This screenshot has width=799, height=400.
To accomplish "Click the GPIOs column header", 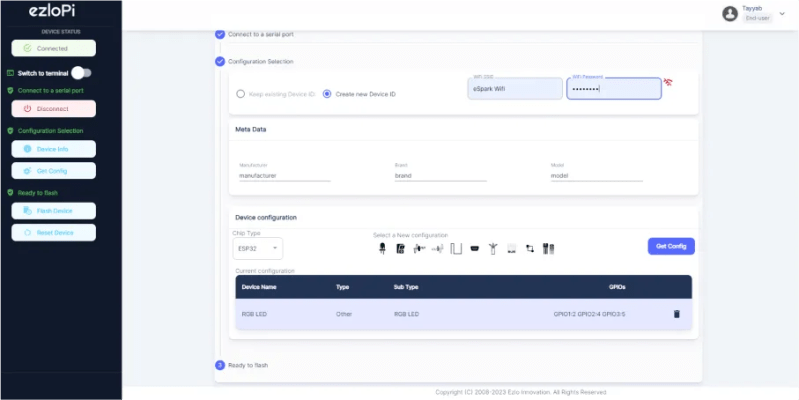I will (x=617, y=287).
